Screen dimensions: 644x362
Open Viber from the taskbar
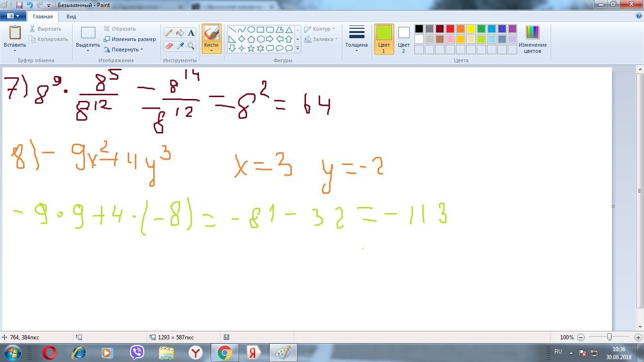(137, 353)
